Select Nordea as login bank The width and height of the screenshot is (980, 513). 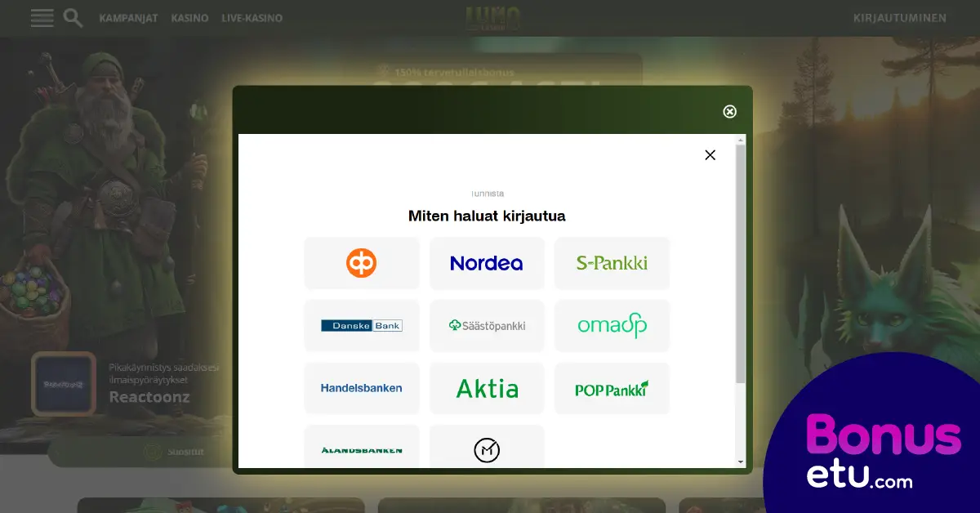pyautogui.click(x=487, y=263)
